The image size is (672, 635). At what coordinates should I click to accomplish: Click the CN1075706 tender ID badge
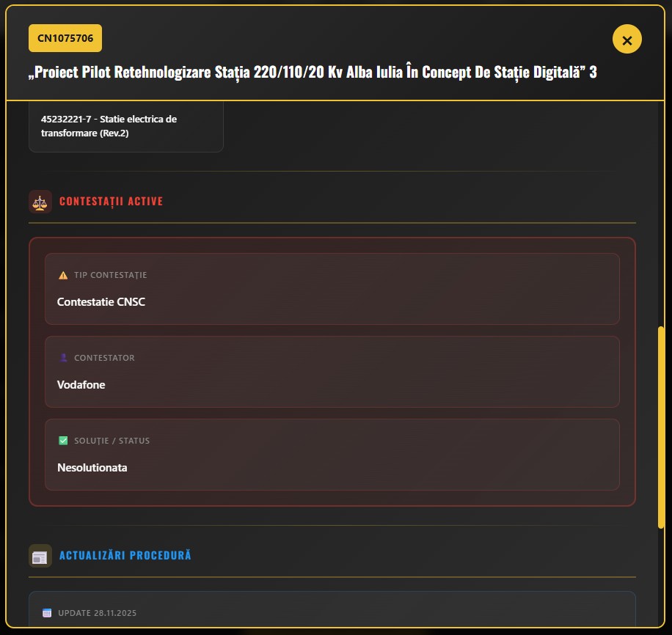tap(65, 38)
